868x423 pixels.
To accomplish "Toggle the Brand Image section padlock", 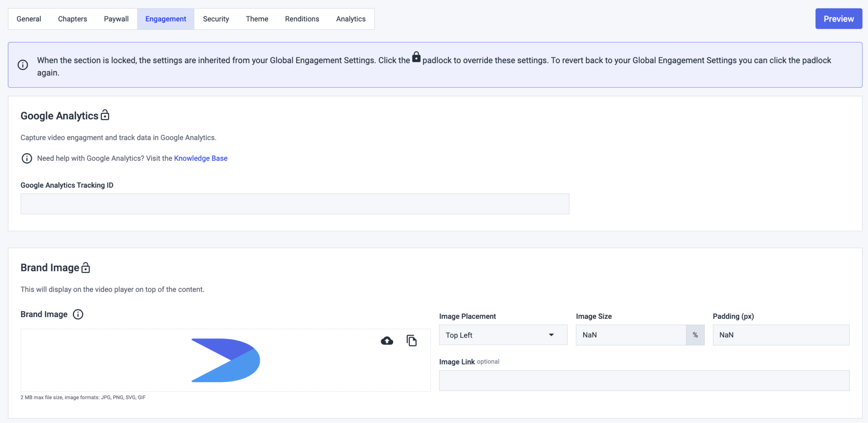I will 86,267.
